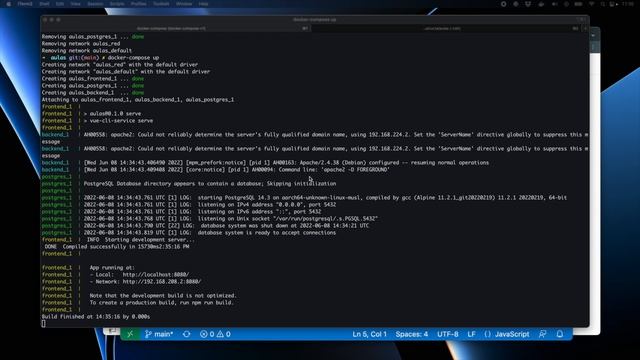640x360 pixels.
Task: Click 'Creating aulas_frontend_1 ... done' line
Action: click(x=93, y=79)
